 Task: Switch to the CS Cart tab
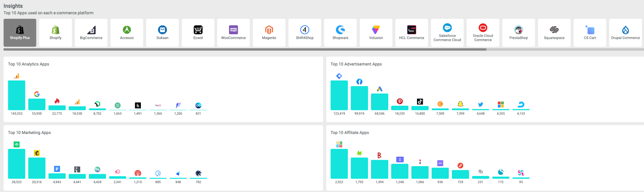(590, 33)
